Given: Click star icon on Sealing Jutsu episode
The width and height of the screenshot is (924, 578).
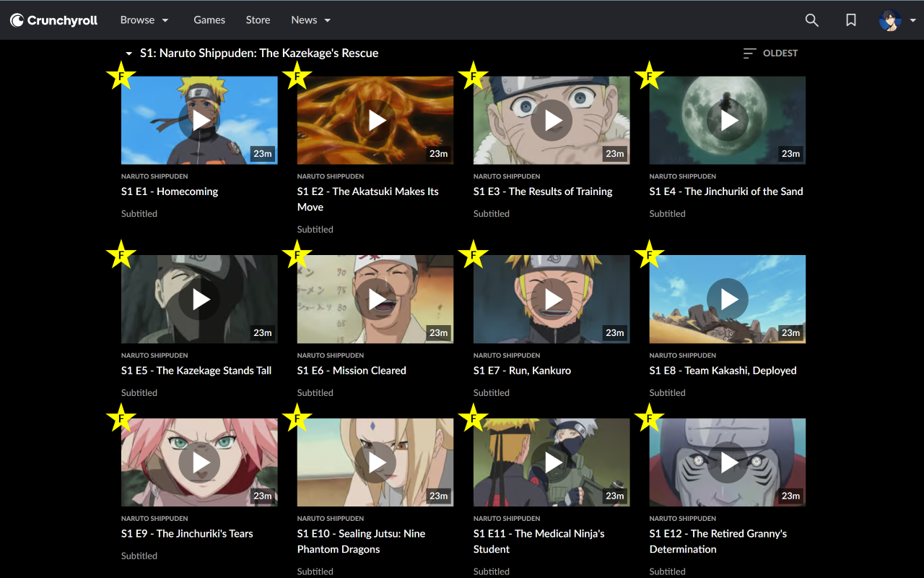Looking at the screenshot, I should (x=297, y=418).
